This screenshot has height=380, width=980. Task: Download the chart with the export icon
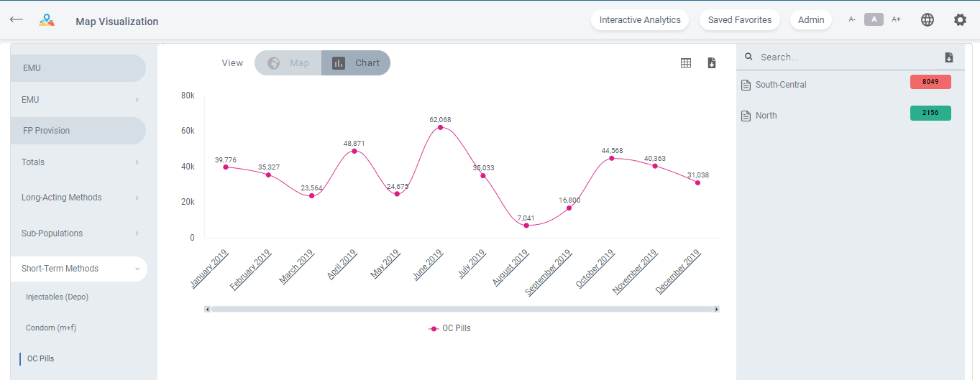[x=712, y=63]
